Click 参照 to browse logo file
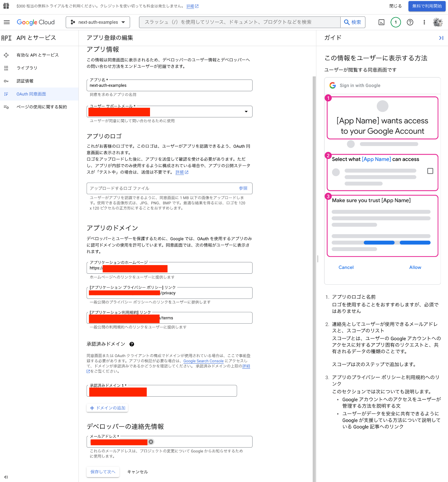This screenshot has height=482, width=448. point(243,188)
